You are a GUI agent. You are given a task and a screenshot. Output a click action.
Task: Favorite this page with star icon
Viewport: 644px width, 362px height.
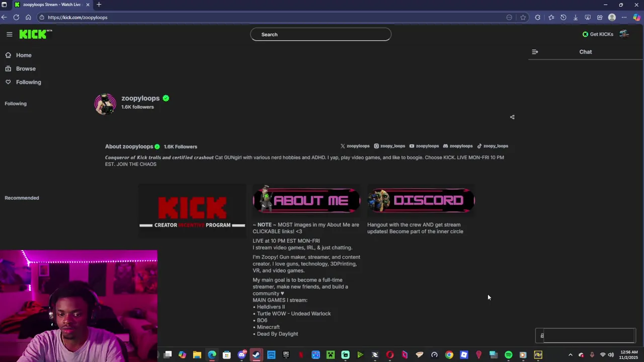[x=523, y=17]
